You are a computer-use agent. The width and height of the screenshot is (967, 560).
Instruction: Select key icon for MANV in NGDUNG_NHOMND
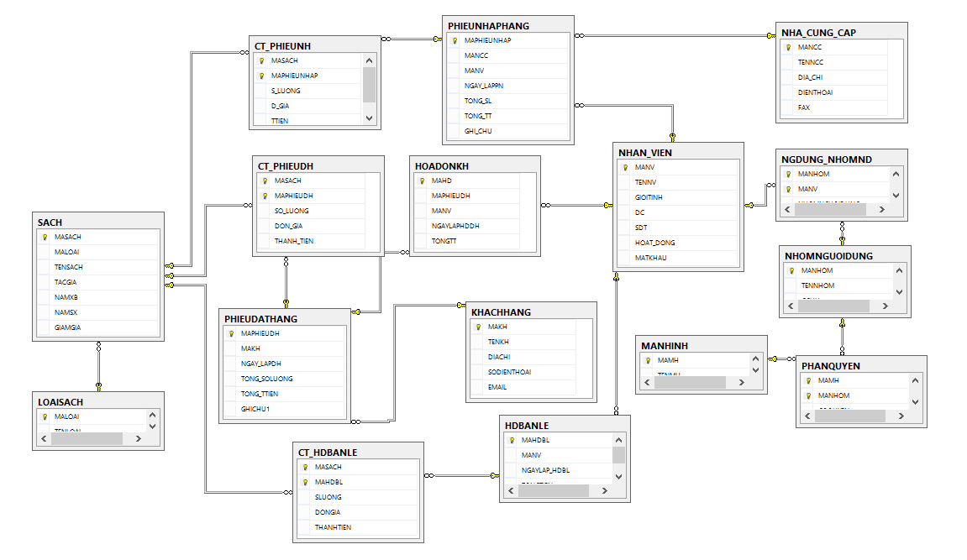click(788, 189)
